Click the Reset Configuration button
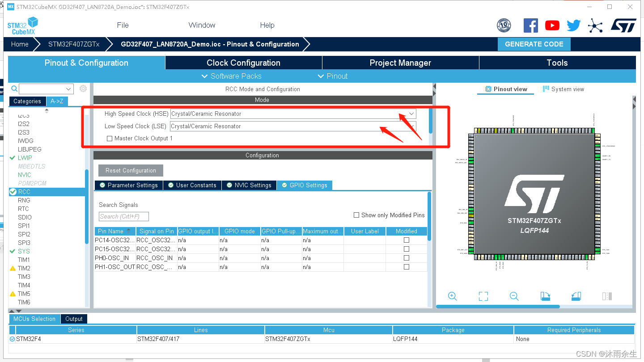Image resolution: width=644 pixels, height=362 pixels. [131, 170]
